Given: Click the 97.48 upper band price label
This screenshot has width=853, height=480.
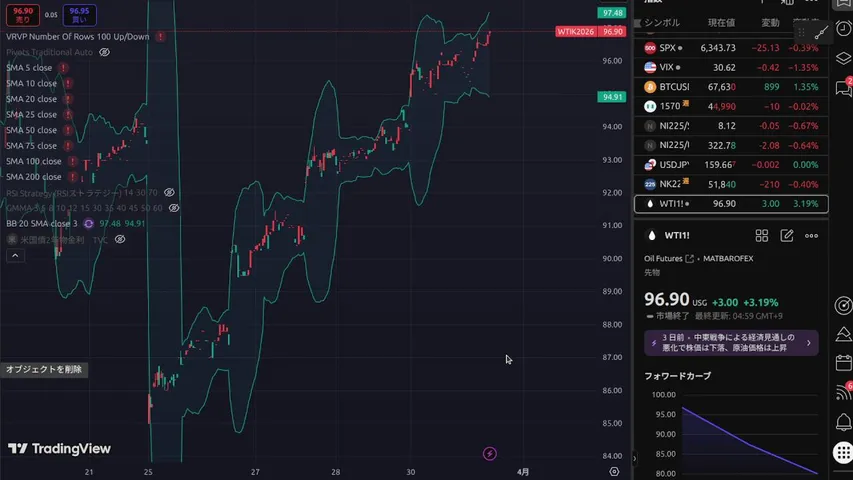Looking at the screenshot, I should (612, 13).
